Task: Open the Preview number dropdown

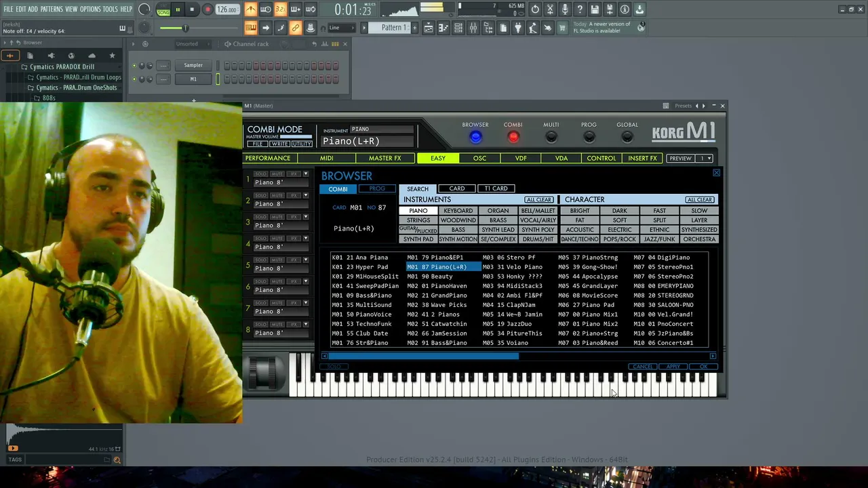Action: tap(705, 159)
